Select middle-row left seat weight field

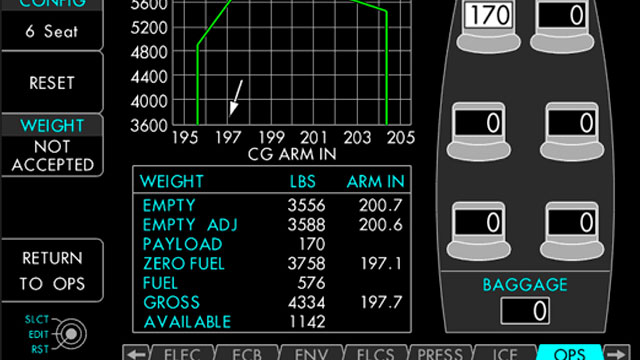click(x=479, y=122)
